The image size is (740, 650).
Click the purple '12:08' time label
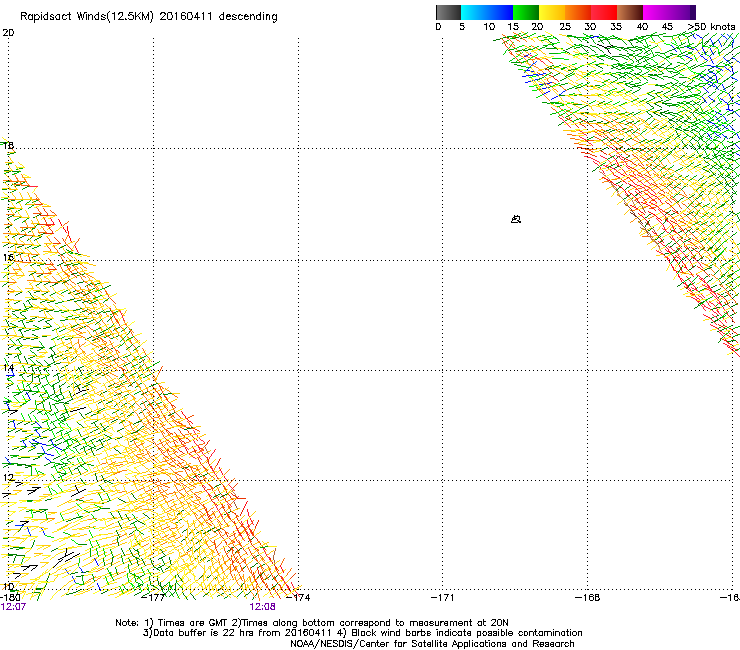[x=262, y=607]
